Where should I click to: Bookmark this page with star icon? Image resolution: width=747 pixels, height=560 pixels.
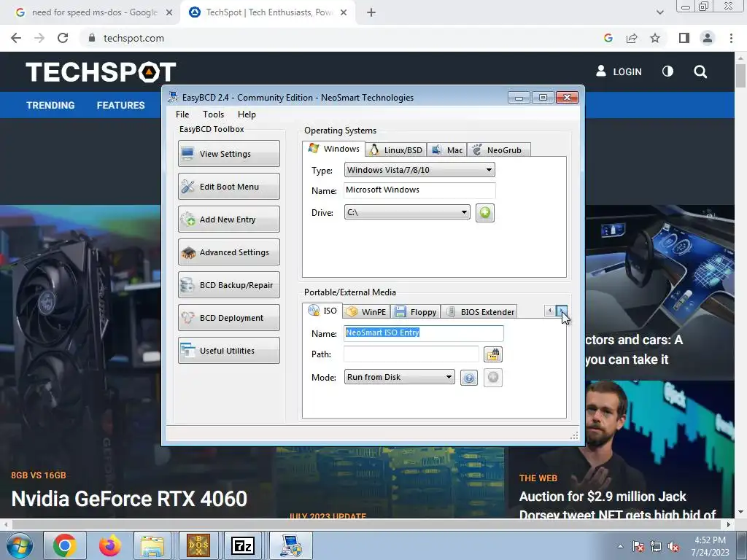click(x=656, y=38)
